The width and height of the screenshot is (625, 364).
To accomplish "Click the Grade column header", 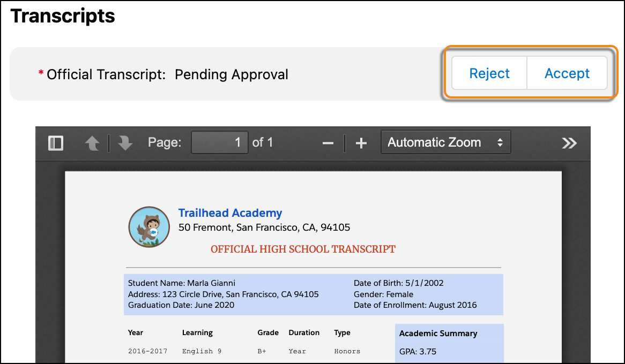I will click(x=268, y=332).
